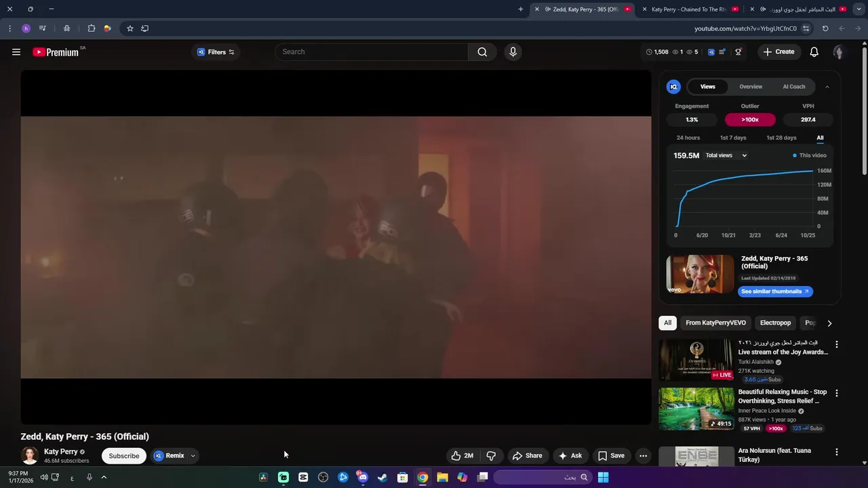Click the VPH 297.4 value
868x488 pixels.
(808, 120)
